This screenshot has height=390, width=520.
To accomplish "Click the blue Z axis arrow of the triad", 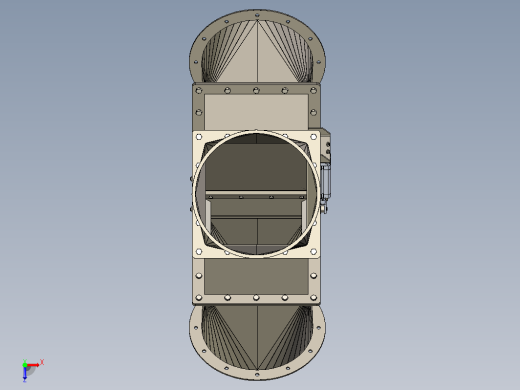I will [x=25, y=374].
